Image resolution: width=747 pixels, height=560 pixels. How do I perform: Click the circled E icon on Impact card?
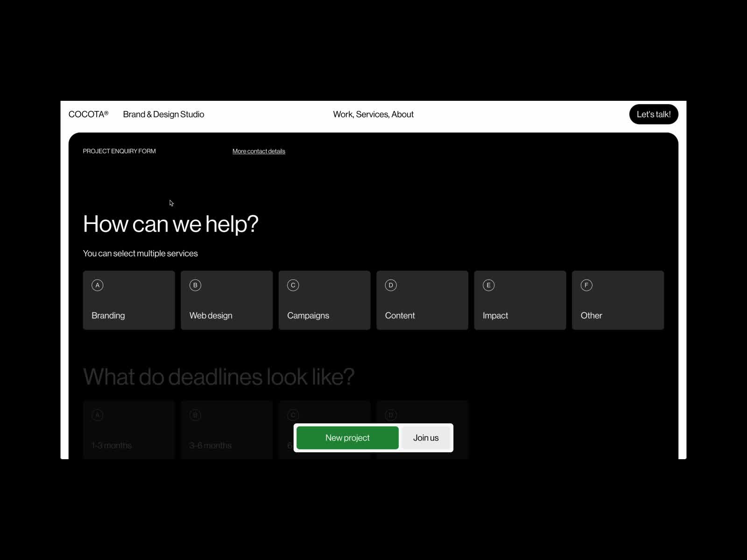[488, 285]
